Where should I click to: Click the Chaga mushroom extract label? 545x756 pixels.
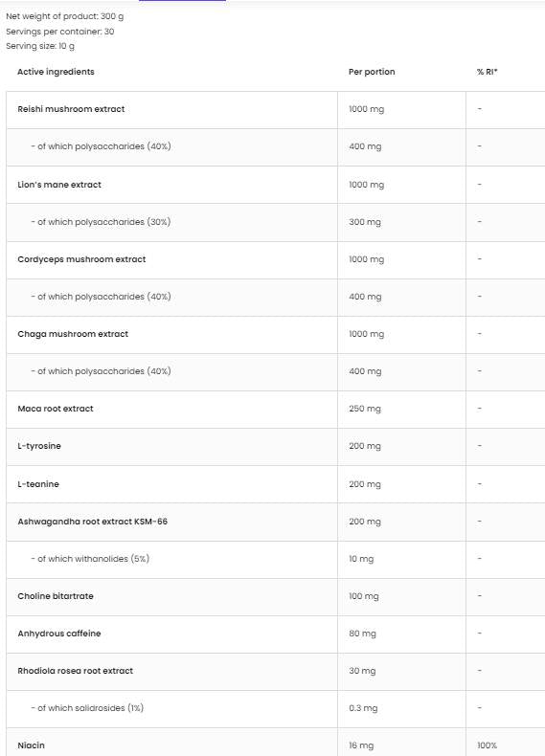point(73,334)
